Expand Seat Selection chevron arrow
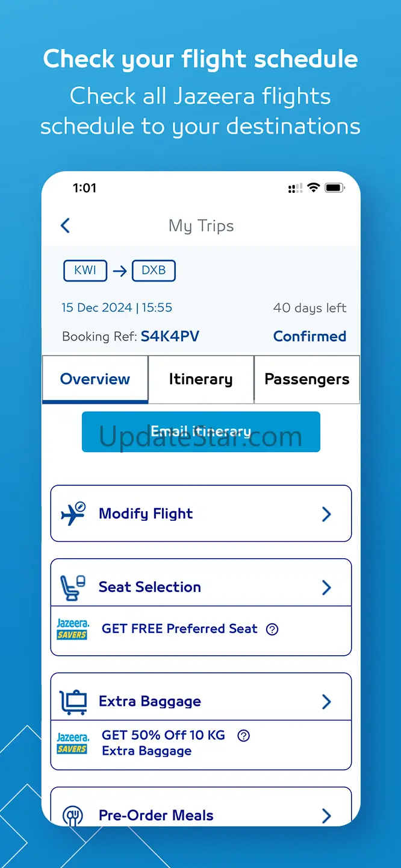Screen dimensions: 401x868 [x=326, y=587]
